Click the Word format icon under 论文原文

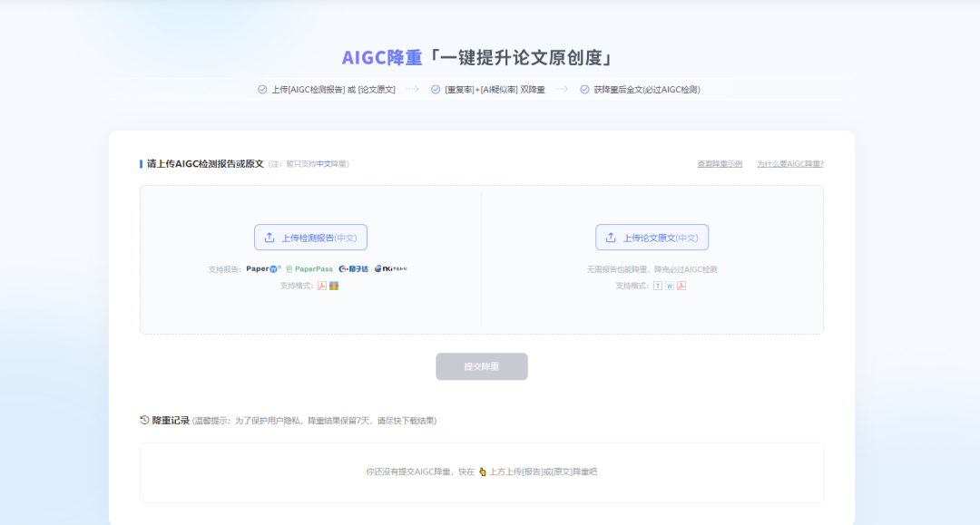click(670, 285)
